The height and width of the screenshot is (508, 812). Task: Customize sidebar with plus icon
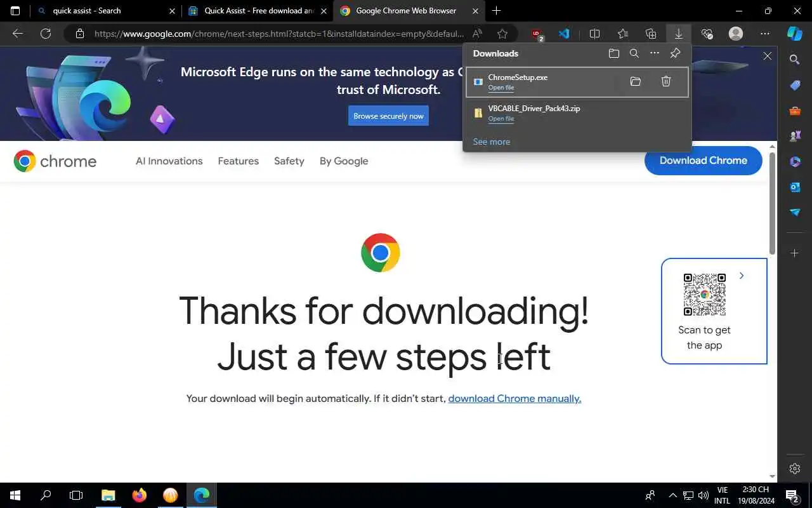click(x=794, y=253)
